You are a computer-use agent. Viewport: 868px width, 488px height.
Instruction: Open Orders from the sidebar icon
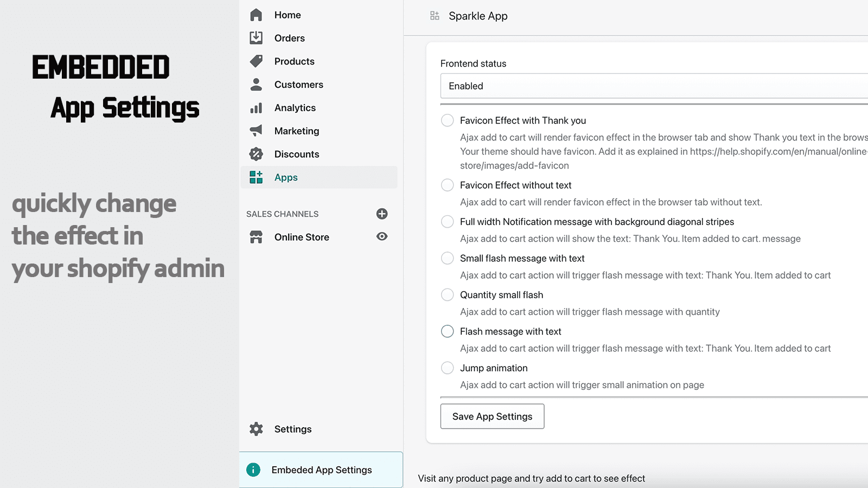(x=256, y=38)
